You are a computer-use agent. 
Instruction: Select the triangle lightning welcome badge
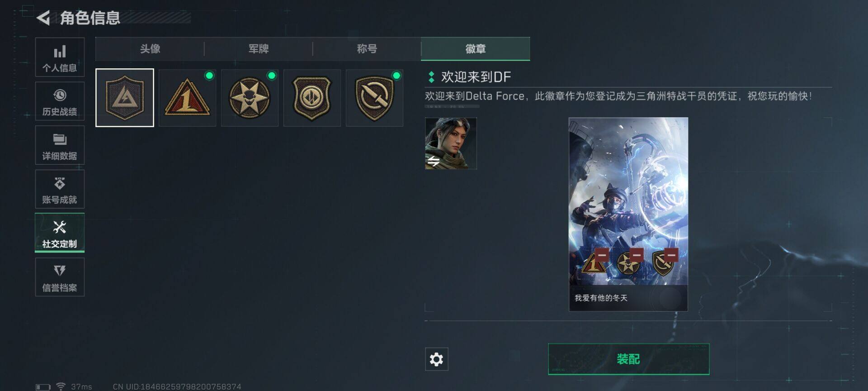click(x=125, y=98)
